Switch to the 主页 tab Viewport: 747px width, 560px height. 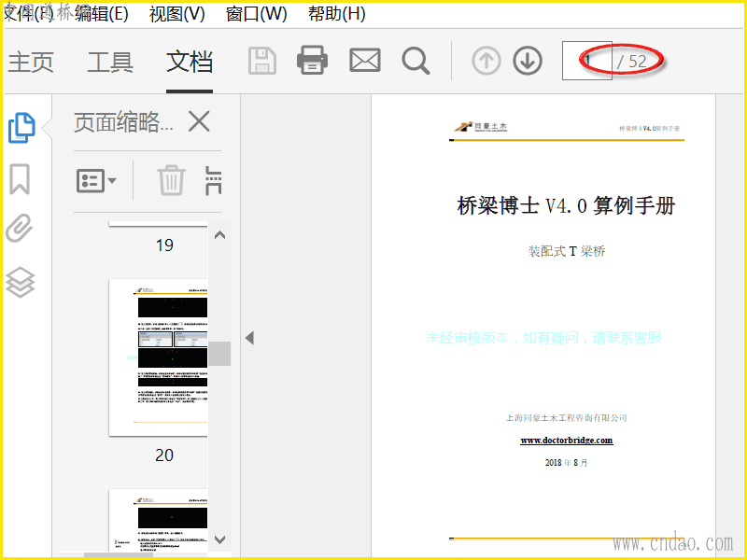point(31,63)
